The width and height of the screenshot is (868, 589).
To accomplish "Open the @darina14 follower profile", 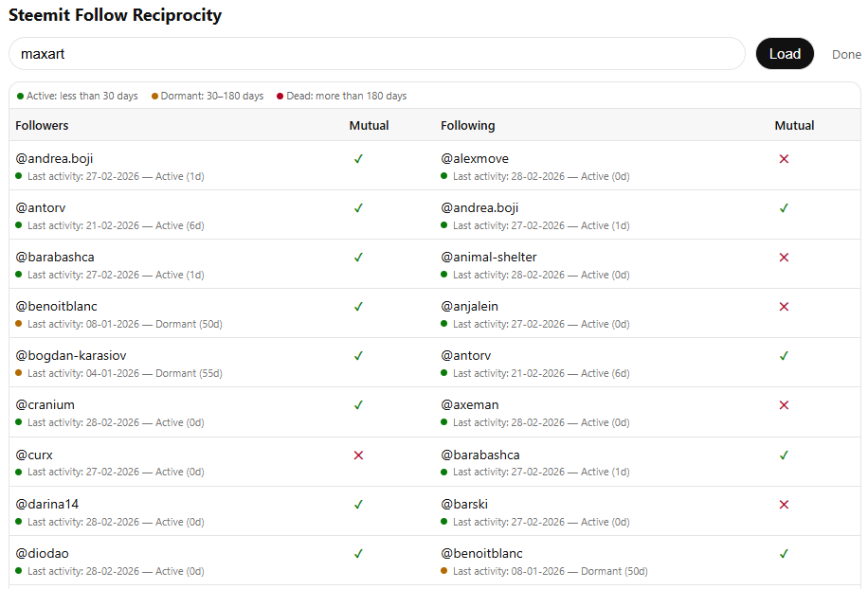I will point(46,505).
